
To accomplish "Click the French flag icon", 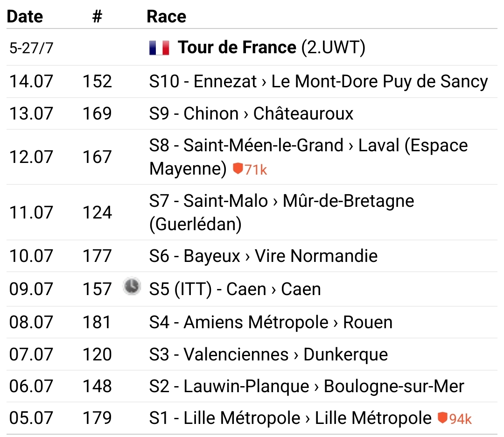I will pyautogui.click(x=159, y=48).
